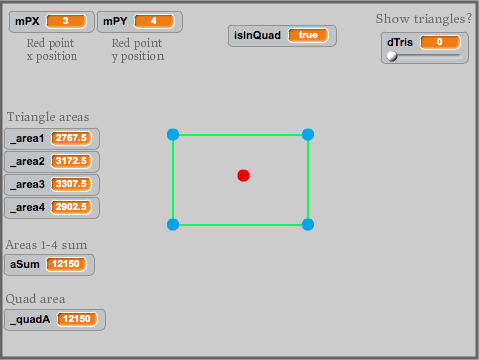480x360 pixels.
Task: Click the 'Red point x position' caption
Action: point(52,50)
